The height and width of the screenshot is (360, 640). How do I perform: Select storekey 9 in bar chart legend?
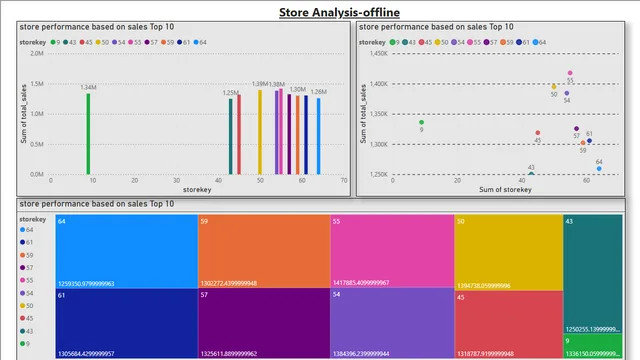56,42
